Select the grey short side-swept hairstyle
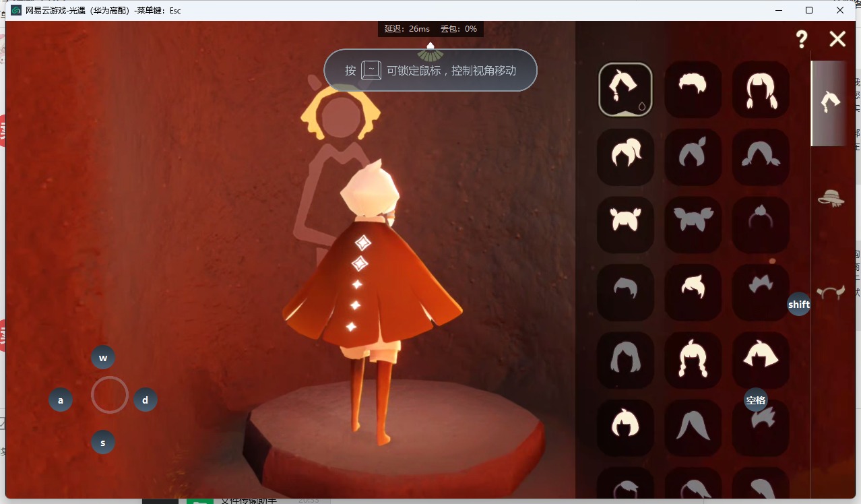Screen dimensions: 861x504 point(625,292)
